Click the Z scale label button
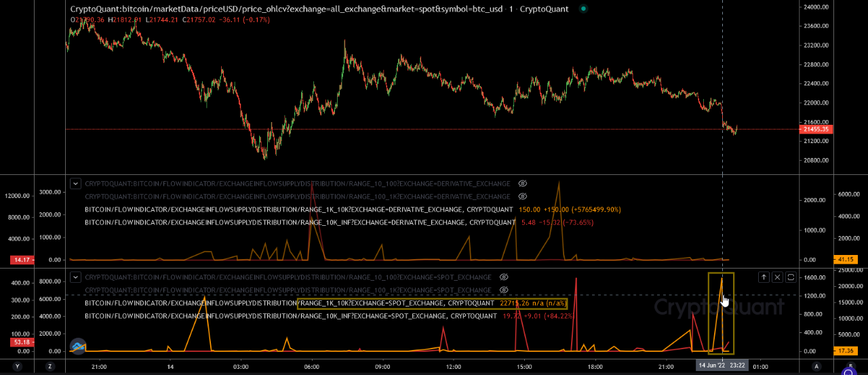Image resolution: width=868 pixels, height=375 pixels. click(x=50, y=366)
